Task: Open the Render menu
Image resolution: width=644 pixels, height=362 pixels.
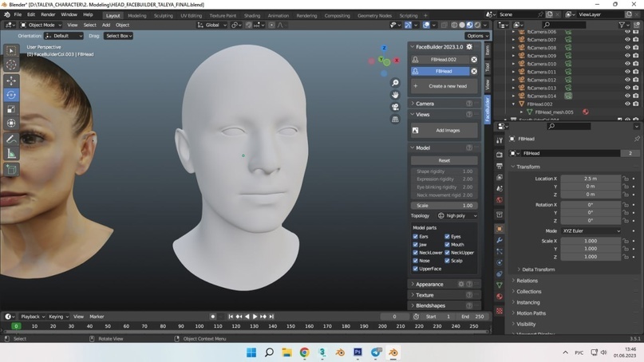Action: pyautogui.click(x=48, y=14)
